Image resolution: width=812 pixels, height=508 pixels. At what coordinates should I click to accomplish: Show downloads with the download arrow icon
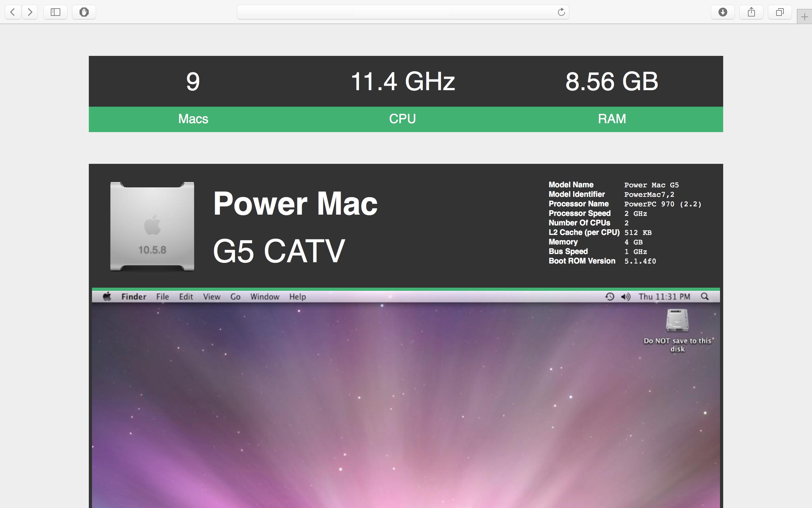[x=723, y=12]
